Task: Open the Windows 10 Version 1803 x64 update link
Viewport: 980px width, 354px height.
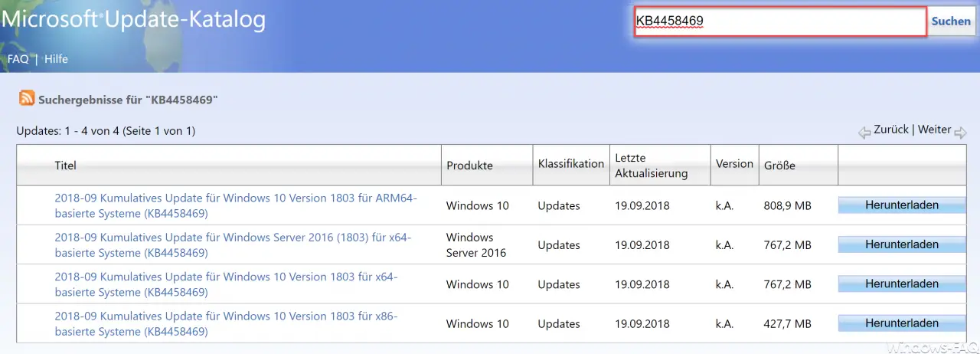Action: coord(227,284)
